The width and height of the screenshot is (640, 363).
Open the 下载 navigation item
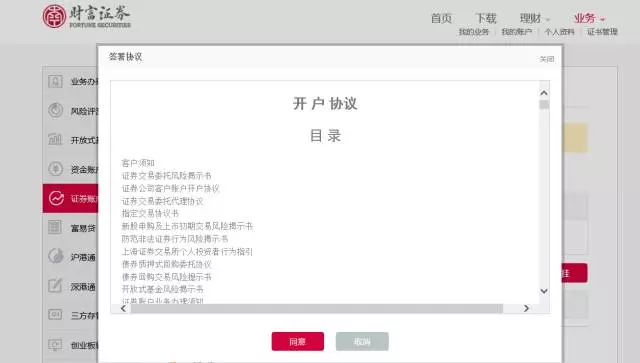[x=486, y=18]
